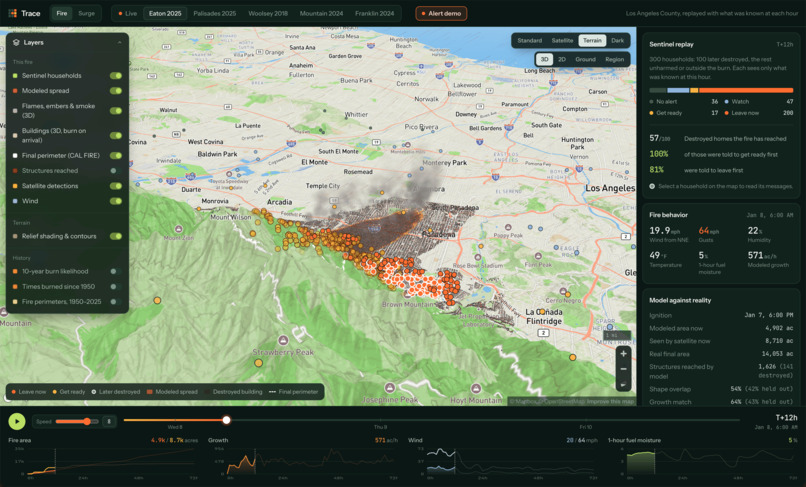Click Later destroyed legend icon
806x487 pixels.
pos(94,392)
